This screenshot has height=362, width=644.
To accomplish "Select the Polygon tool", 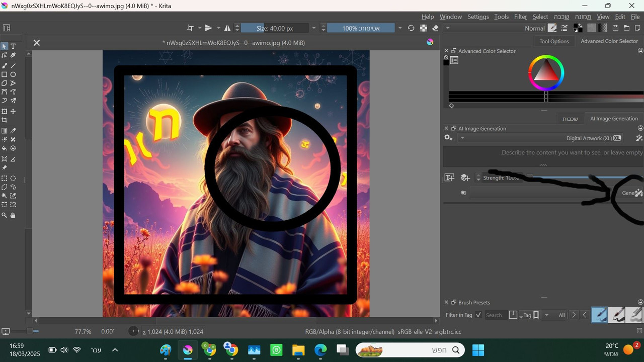I will [x=5, y=83].
